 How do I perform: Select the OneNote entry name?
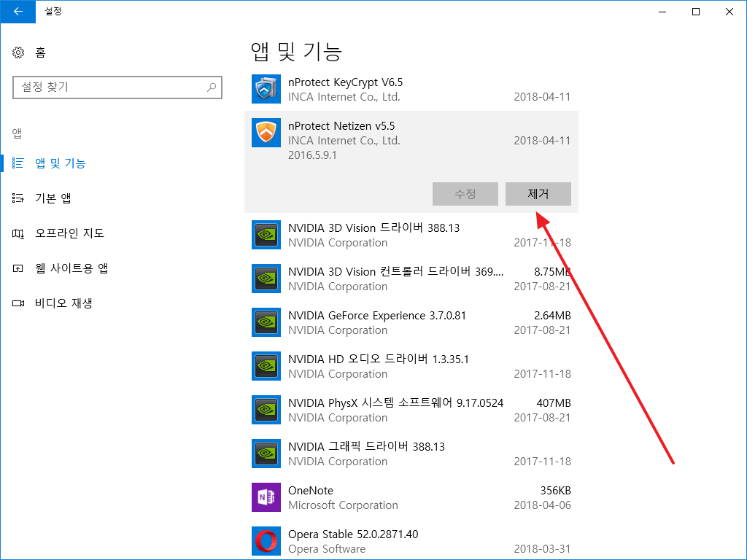tap(311, 491)
